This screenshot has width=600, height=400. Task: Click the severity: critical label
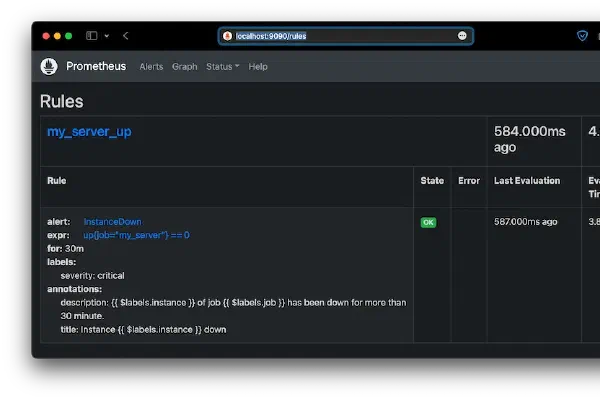click(x=92, y=276)
